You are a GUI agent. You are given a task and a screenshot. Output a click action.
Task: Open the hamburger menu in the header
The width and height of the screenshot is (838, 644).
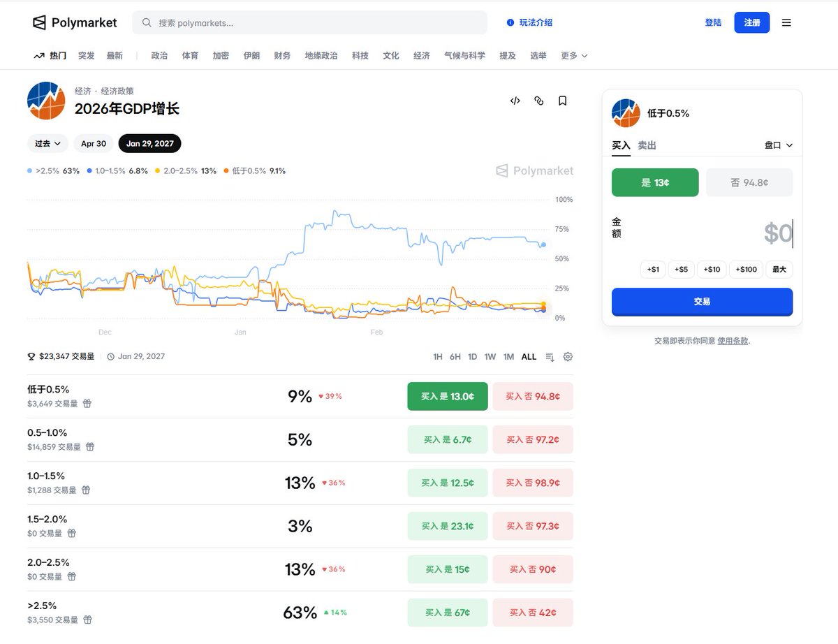click(x=786, y=22)
